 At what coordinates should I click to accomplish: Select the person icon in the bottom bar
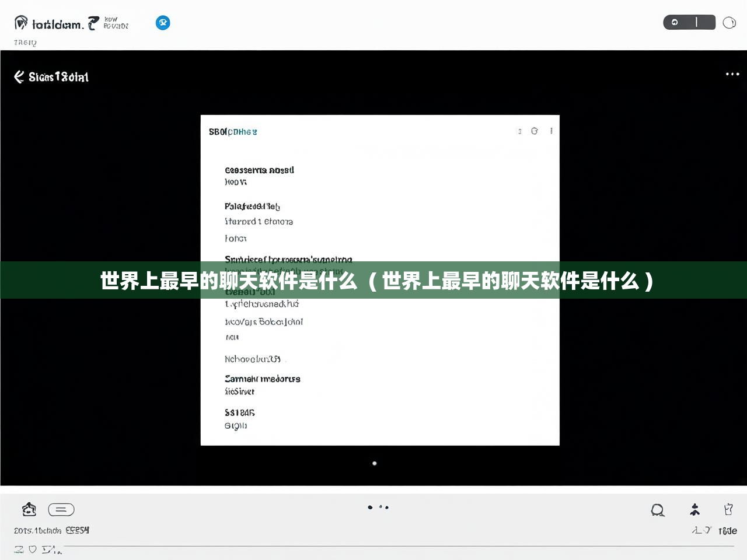pos(694,509)
